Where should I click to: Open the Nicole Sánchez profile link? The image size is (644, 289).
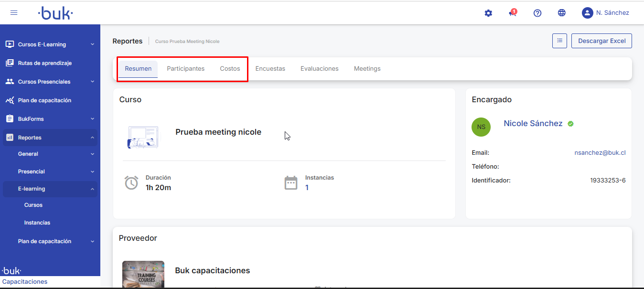point(533,124)
